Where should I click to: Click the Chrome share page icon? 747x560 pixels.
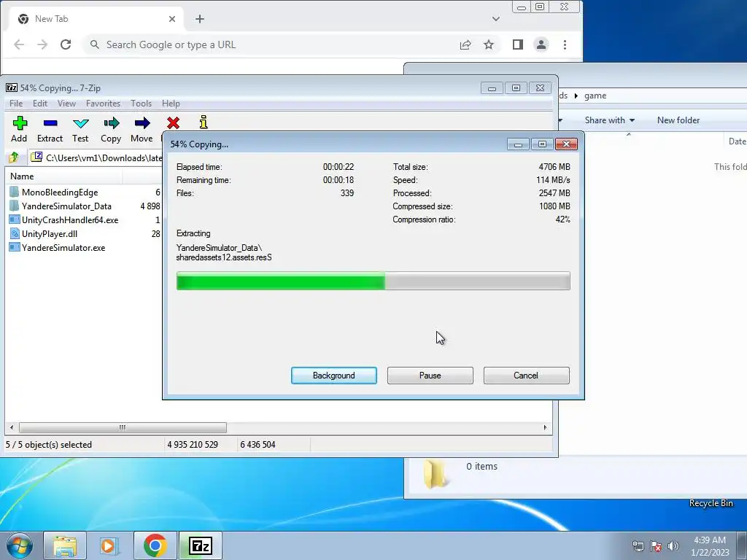465,44
